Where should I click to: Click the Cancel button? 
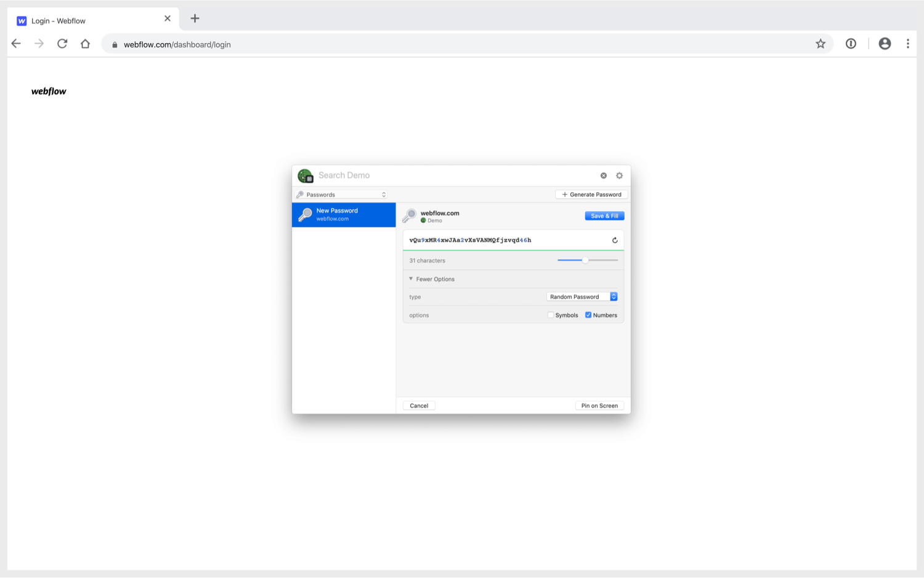(419, 406)
